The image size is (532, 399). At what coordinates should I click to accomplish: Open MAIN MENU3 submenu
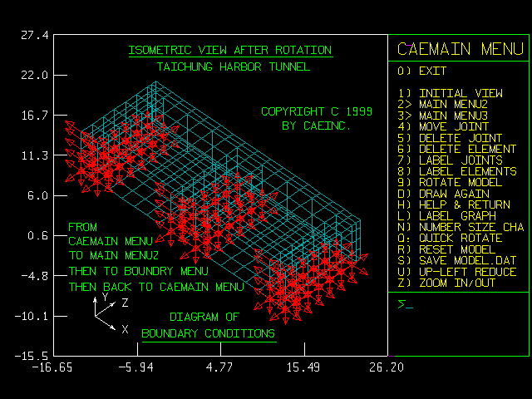pyautogui.click(x=446, y=116)
